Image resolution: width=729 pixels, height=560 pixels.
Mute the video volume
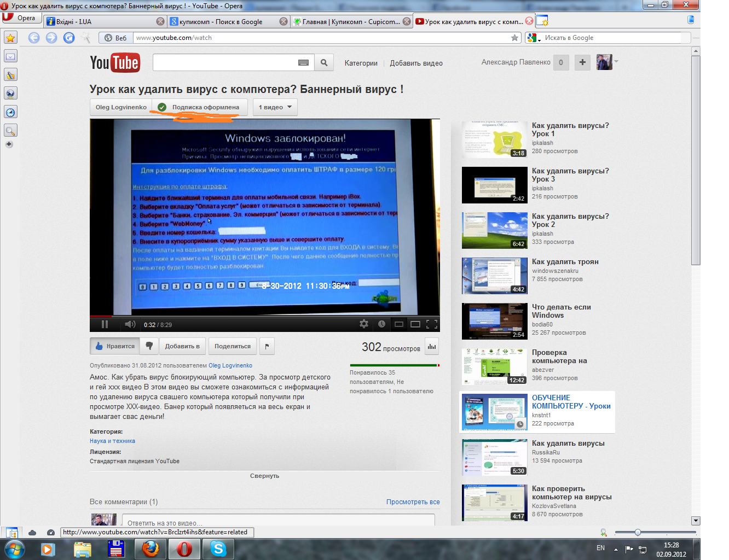click(x=130, y=324)
